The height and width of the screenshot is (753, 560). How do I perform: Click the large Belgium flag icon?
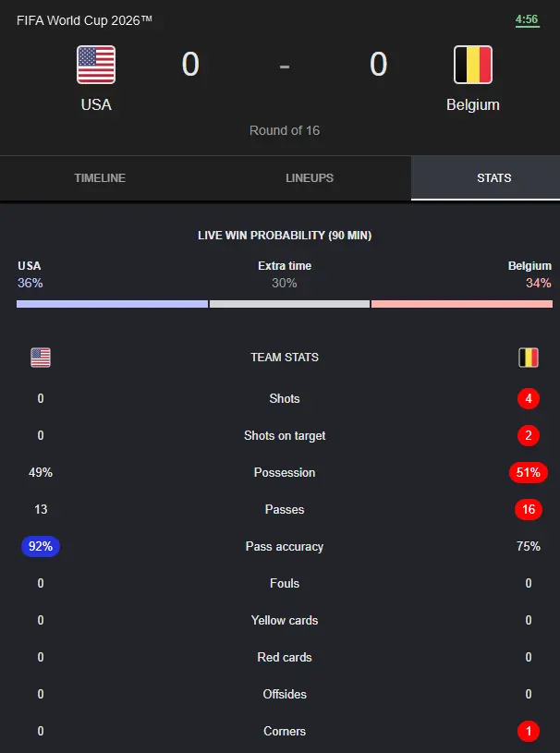tap(473, 65)
